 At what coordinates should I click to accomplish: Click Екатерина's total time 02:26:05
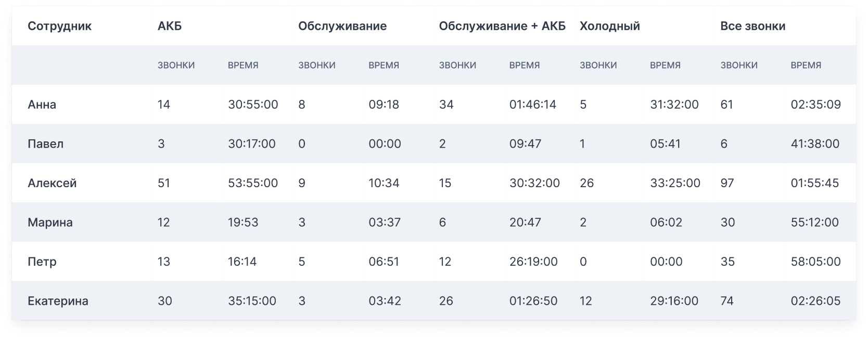pyautogui.click(x=815, y=301)
